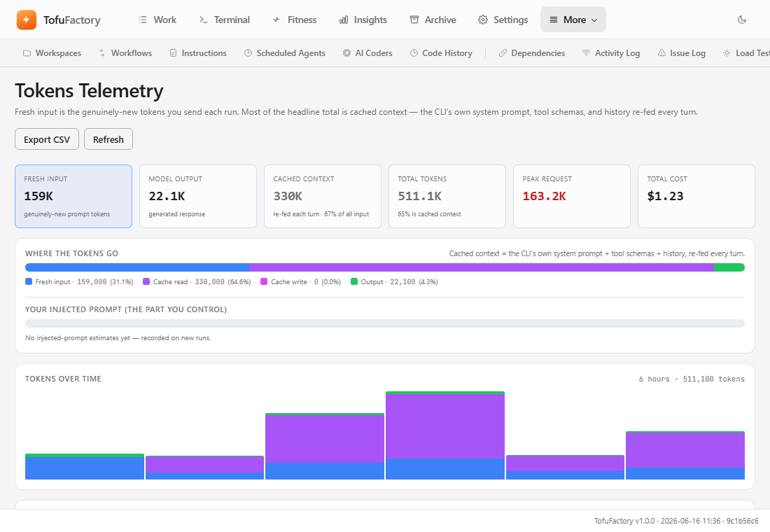Screen dimensions: 770x532
Task: Open the Settings tab
Action: (503, 20)
